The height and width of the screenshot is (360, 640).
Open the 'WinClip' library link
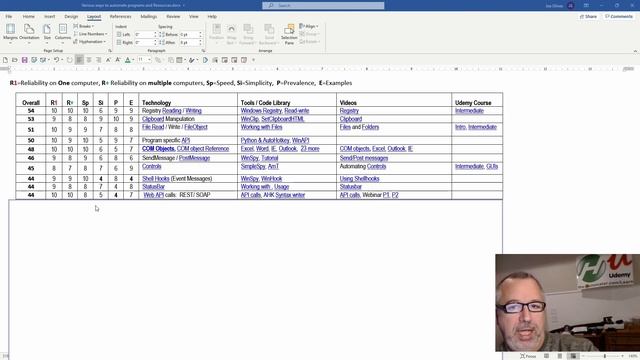(x=249, y=119)
